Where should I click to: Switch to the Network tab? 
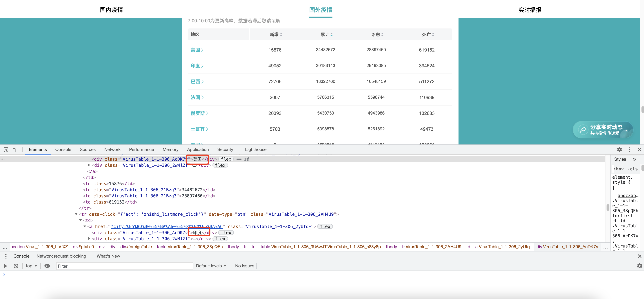pyautogui.click(x=112, y=149)
